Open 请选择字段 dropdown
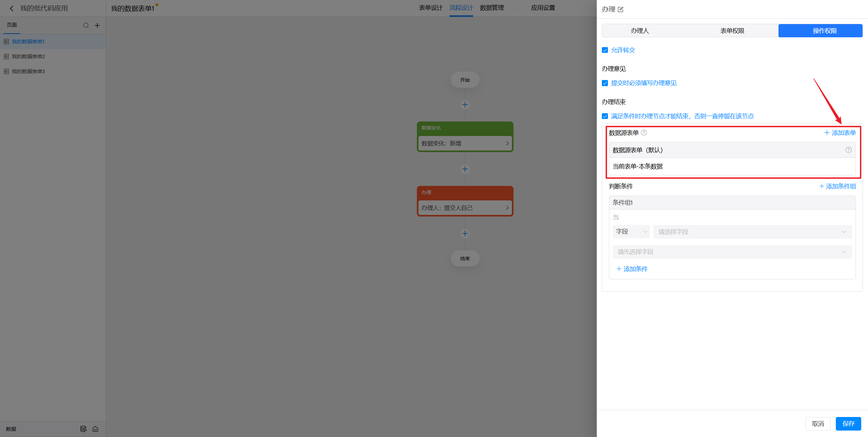The height and width of the screenshot is (437, 868). pyautogui.click(x=752, y=232)
